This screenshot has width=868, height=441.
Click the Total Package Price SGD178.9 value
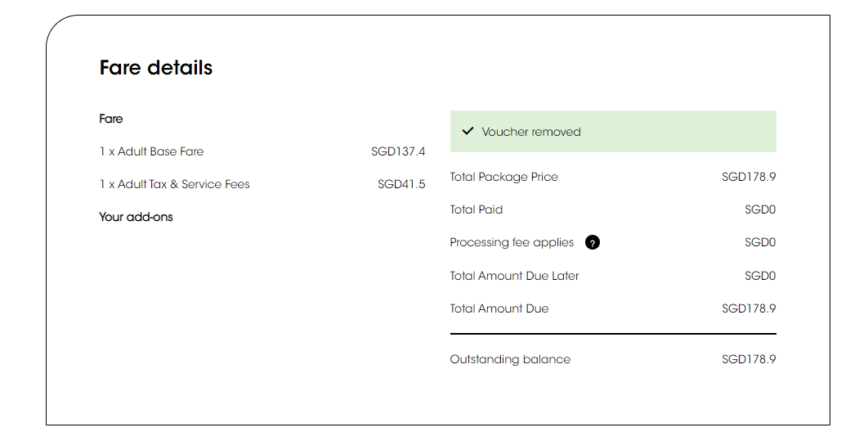tap(749, 177)
